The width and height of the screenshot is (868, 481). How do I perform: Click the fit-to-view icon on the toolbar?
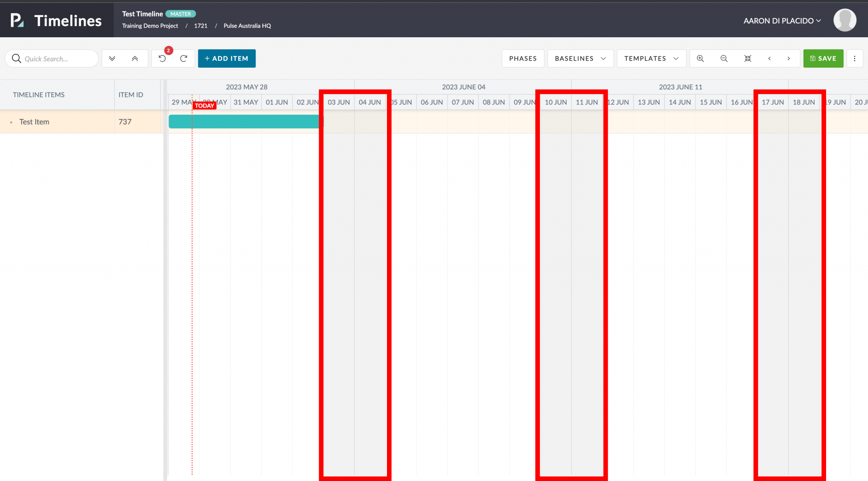748,58
